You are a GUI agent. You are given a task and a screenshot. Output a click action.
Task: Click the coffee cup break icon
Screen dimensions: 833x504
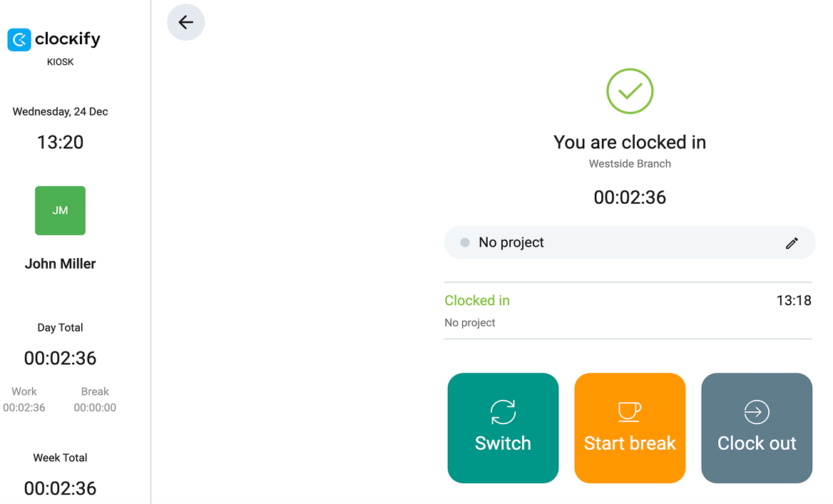pos(630,411)
